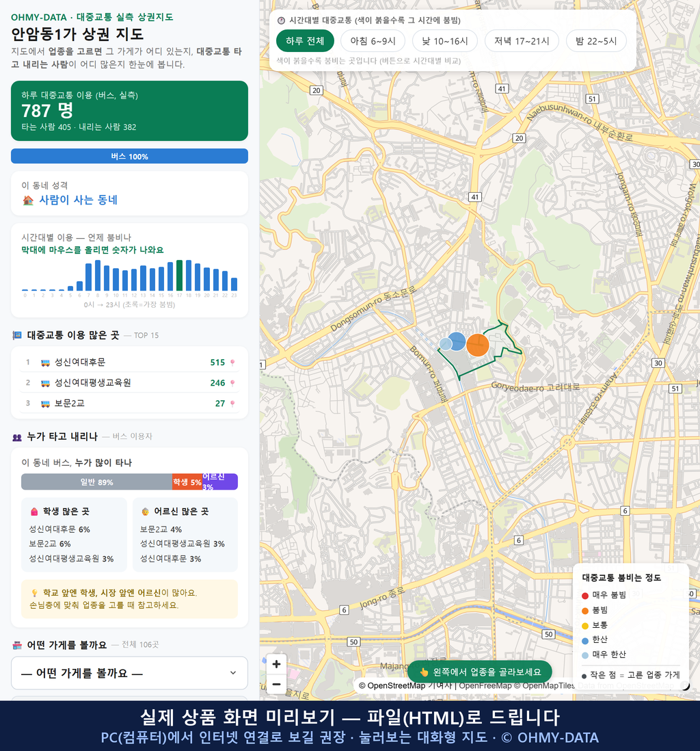Click the OpenFreeMap attribution link

485,685
